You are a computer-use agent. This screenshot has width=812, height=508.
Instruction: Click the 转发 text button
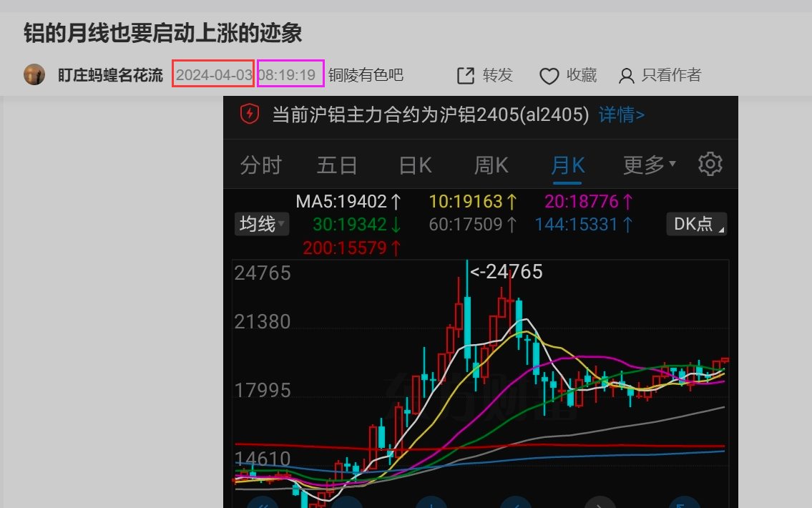tap(498, 75)
